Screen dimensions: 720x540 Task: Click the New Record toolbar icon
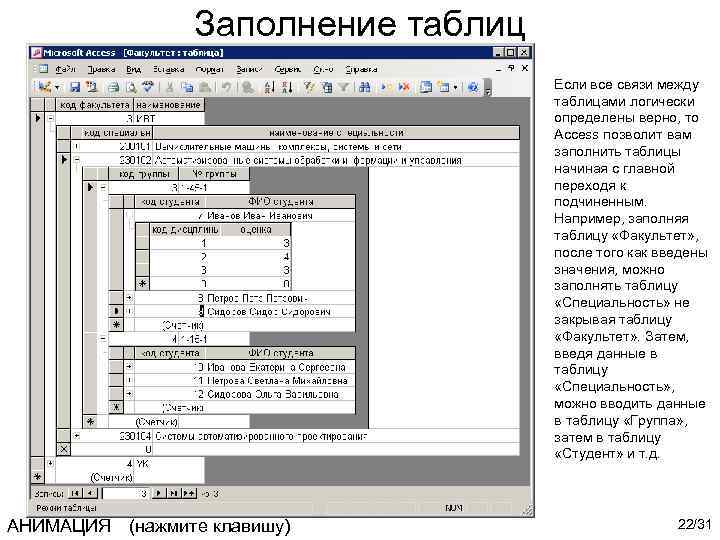tap(386, 87)
